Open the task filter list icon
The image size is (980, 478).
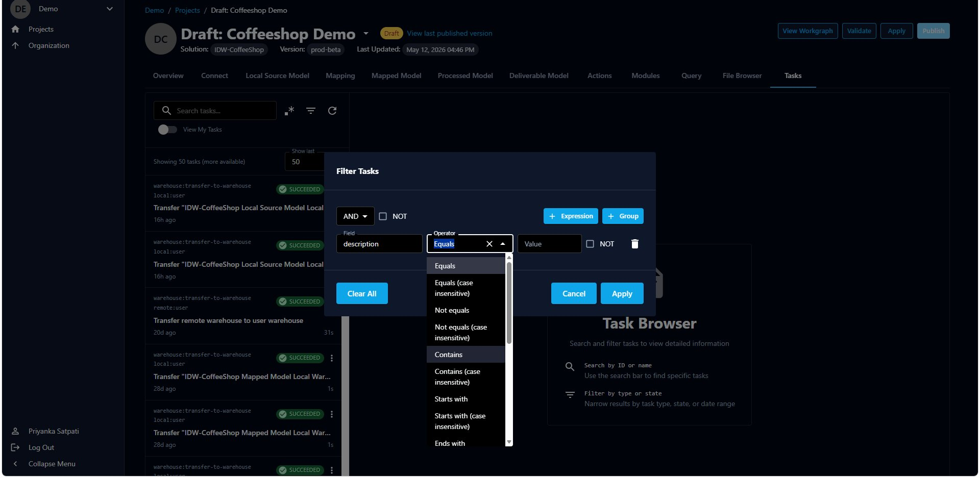tap(311, 111)
